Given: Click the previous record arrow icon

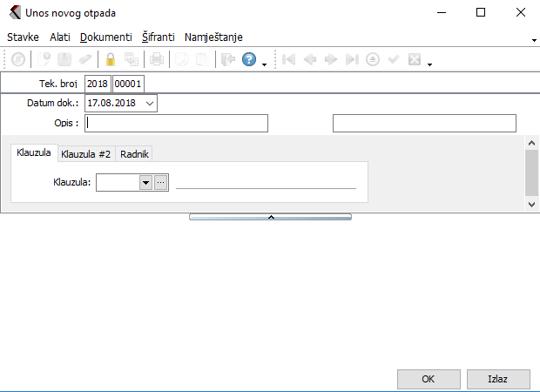Looking at the screenshot, I should [x=309, y=60].
